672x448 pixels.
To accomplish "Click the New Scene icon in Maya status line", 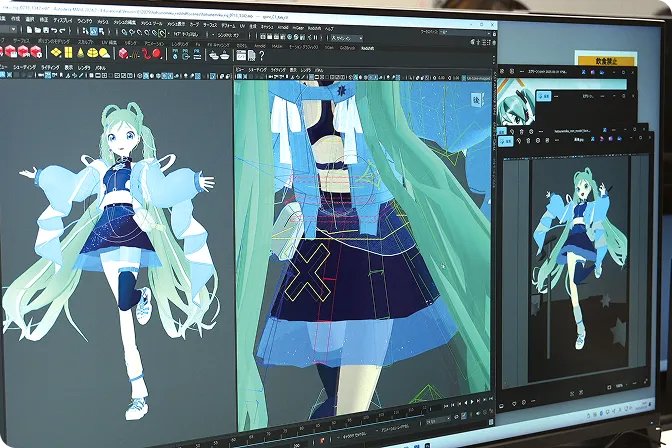I will click(30, 30).
